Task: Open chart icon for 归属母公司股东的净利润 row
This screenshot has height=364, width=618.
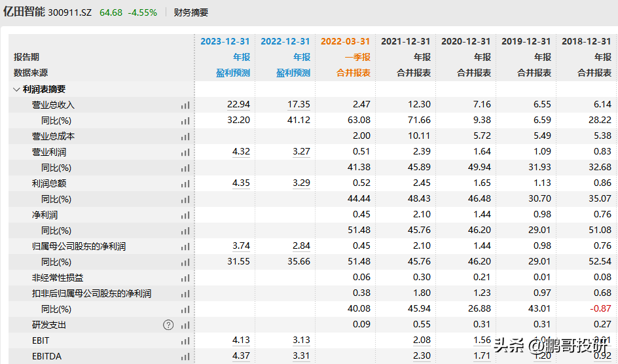Action: point(185,247)
